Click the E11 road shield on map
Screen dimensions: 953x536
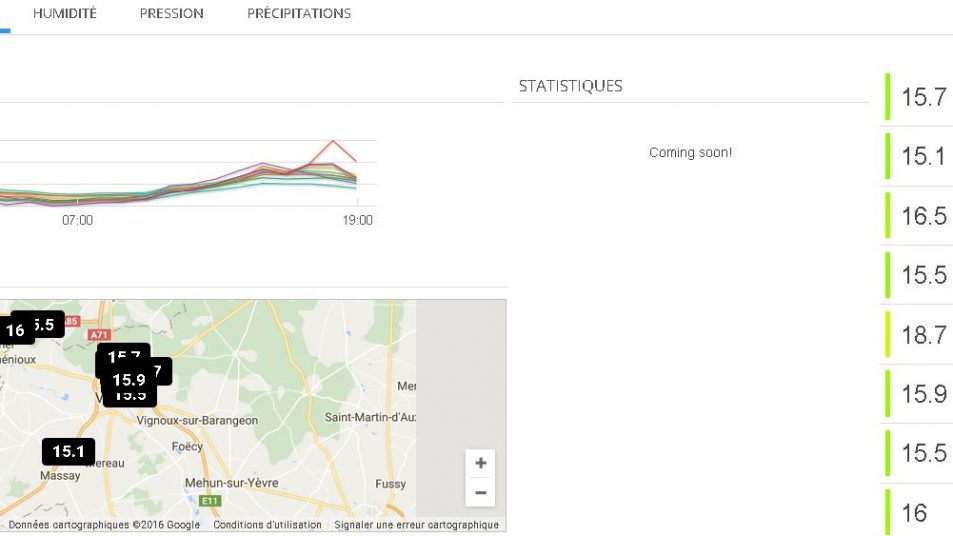(x=209, y=500)
